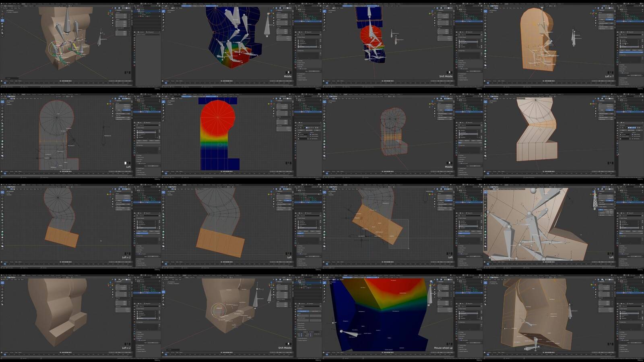Click navigation gizmo in the zigzag mesh frame
Image resolution: width=644 pixels, height=362 pixels.
pyautogui.click(x=593, y=103)
